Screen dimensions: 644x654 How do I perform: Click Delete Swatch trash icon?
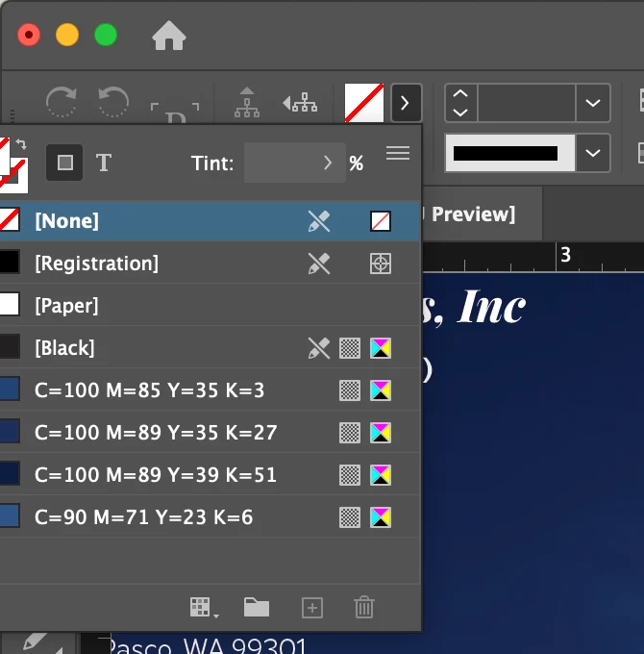(364, 607)
